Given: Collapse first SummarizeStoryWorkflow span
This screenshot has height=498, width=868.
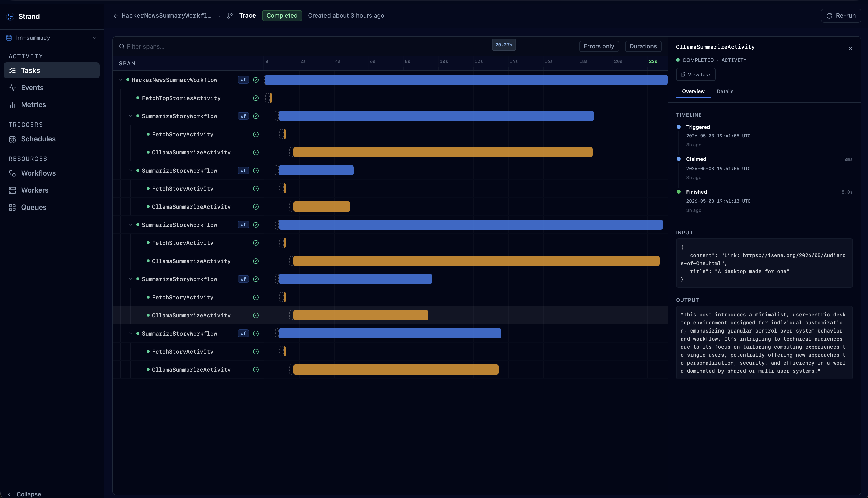Looking at the screenshot, I should tap(130, 116).
